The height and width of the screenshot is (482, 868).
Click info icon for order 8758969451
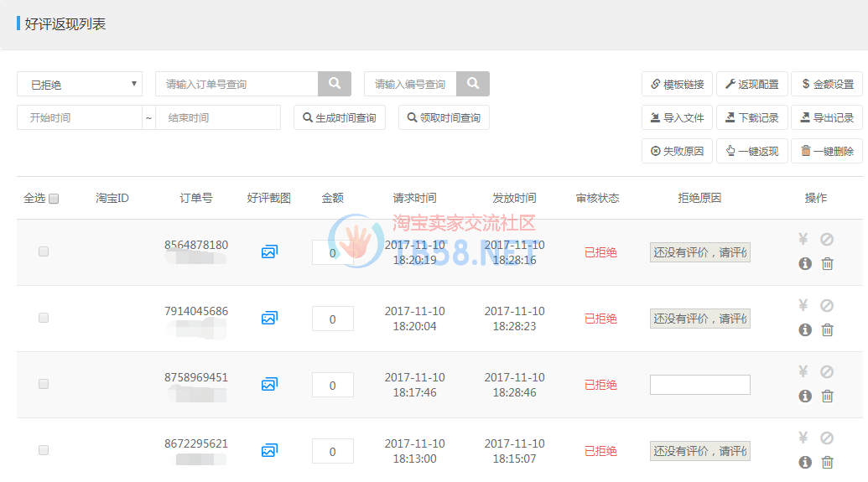click(805, 396)
